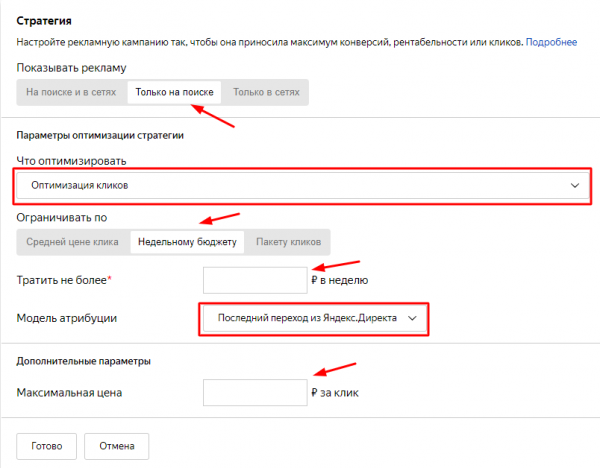Viewport: 600px width, 468px height.
Task: Cancel changes with 'Отмена' button
Action: tap(117, 445)
